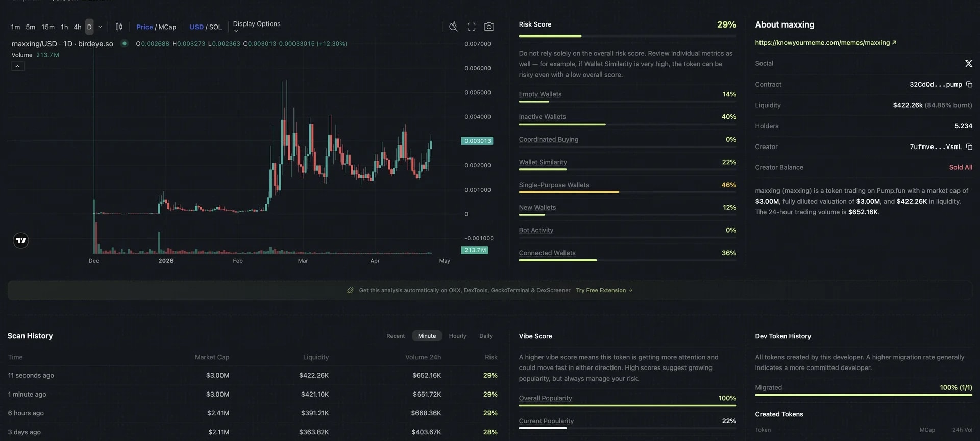The height and width of the screenshot is (441, 980).
Task: Open the timeframe dropdown arrow next to D
Action: point(100,27)
